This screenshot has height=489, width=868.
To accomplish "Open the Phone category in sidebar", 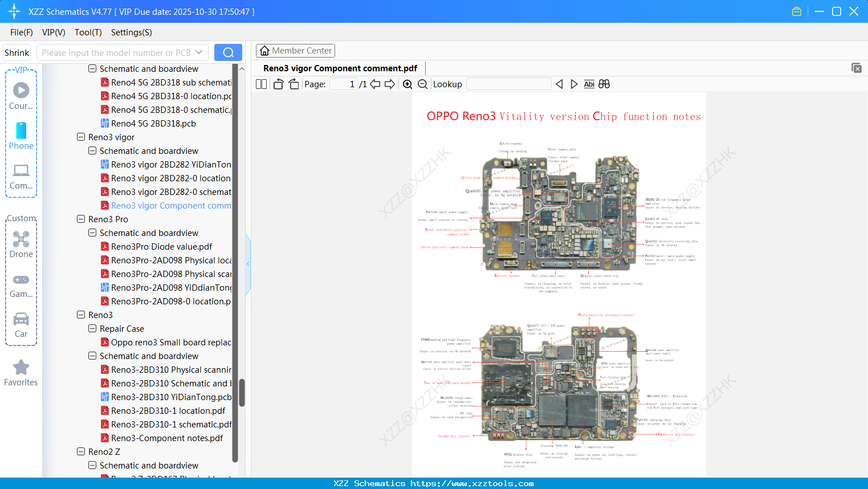I will tap(21, 136).
